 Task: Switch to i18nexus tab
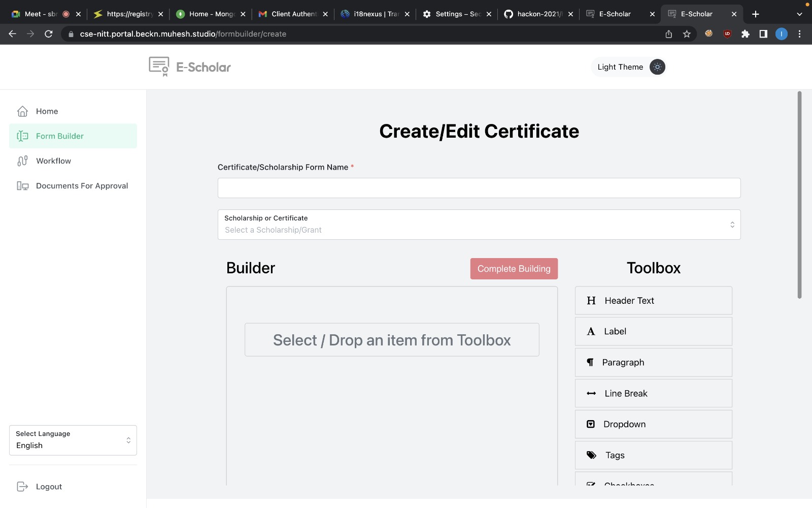click(376, 14)
